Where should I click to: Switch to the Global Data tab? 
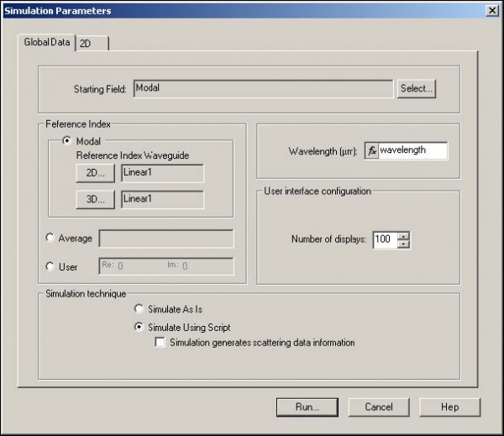[47, 42]
